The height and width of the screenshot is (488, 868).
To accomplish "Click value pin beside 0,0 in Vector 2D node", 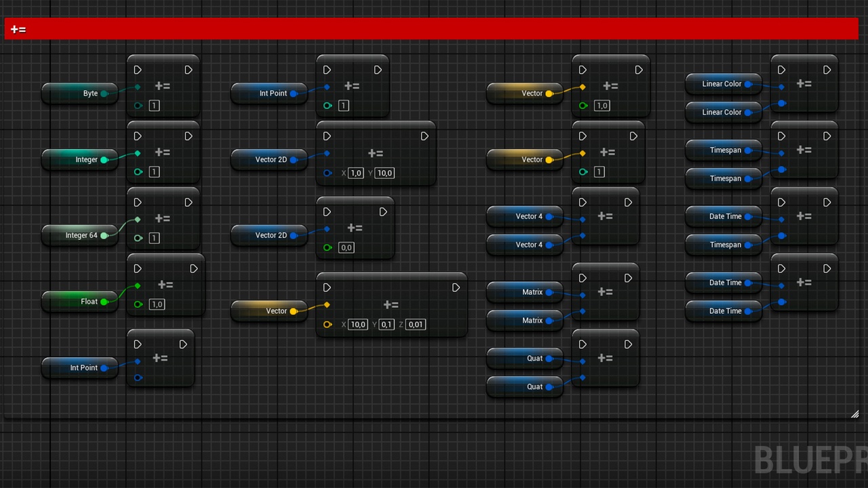I will 328,248.
